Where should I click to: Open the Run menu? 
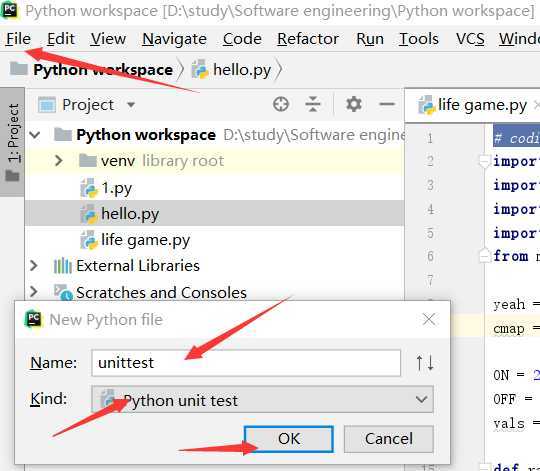[370, 39]
